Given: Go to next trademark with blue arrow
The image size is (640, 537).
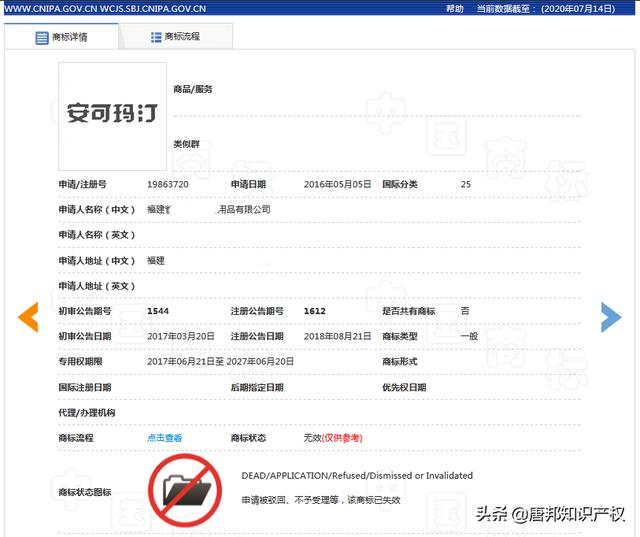Looking at the screenshot, I should [611, 317].
